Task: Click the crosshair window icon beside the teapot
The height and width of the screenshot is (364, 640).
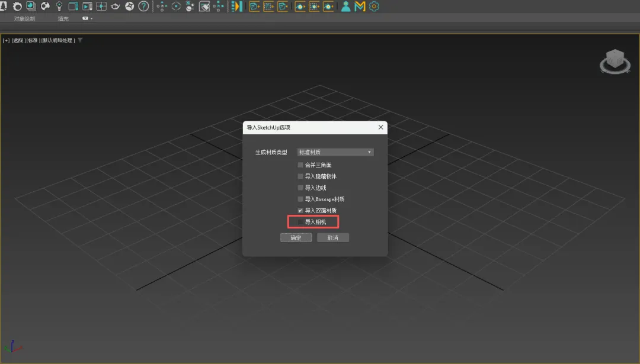Action: pos(101,6)
